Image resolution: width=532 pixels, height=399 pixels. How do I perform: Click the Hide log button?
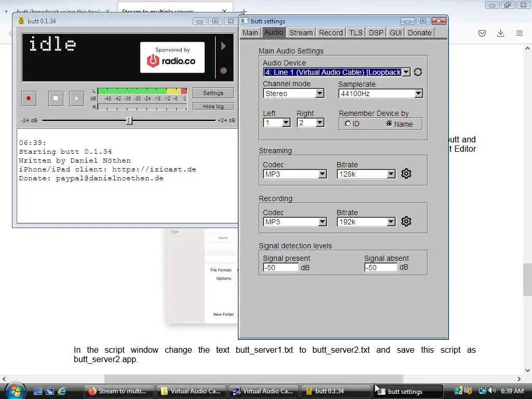[213, 106]
